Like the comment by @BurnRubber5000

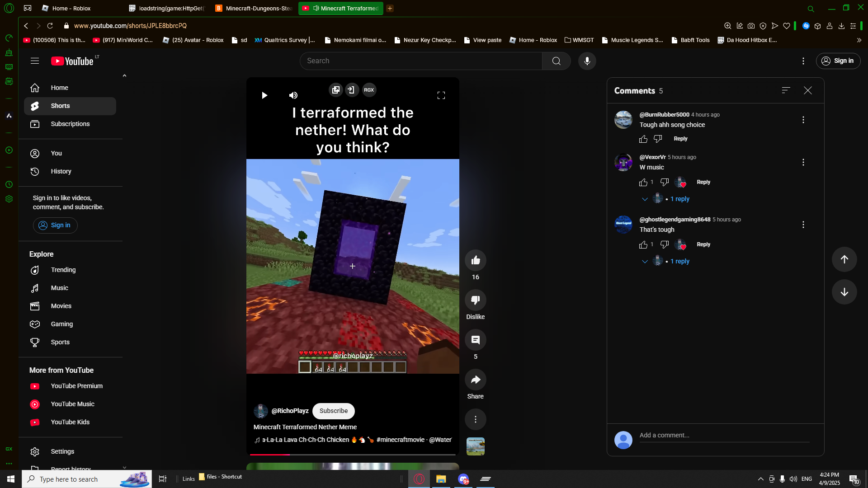pyautogui.click(x=643, y=139)
